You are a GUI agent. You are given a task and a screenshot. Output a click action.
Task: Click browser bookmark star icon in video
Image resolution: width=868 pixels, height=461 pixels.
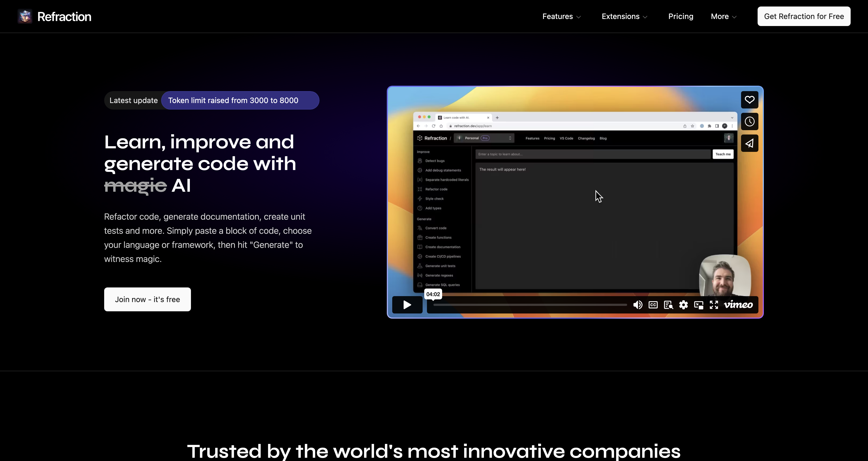tap(692, 126)
